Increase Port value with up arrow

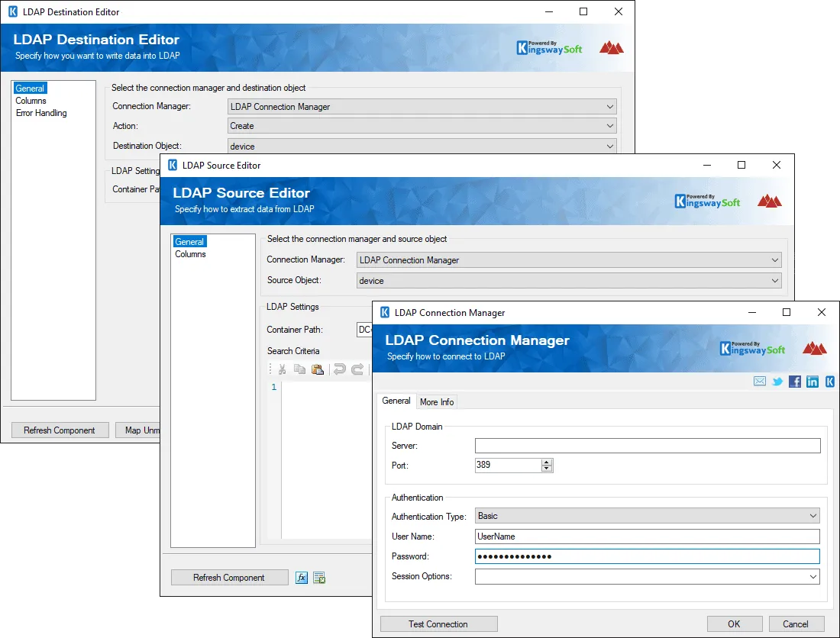pos(547,462)
